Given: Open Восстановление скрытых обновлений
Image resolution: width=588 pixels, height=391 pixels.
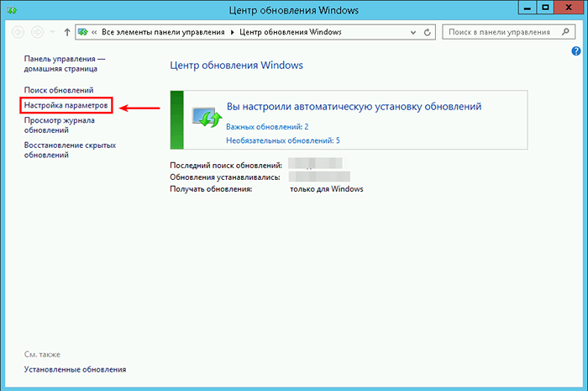Looking at the screenshot, I should 70,151.
